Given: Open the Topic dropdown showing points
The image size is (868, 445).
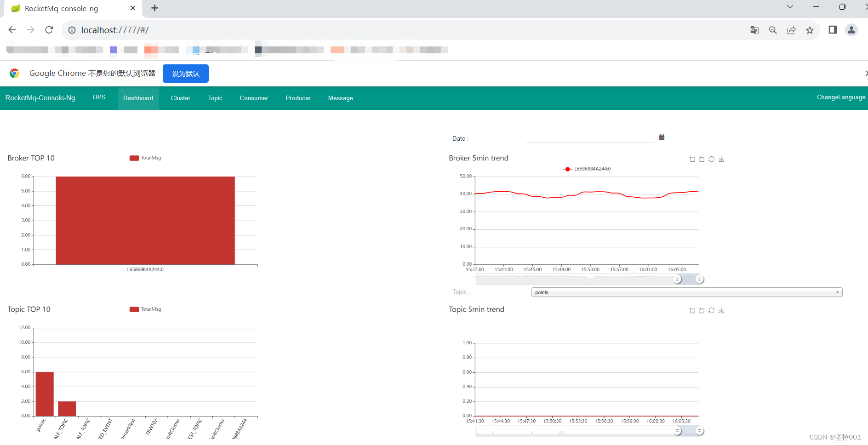Looking at the screenshot, I should [x=687, y=292].
